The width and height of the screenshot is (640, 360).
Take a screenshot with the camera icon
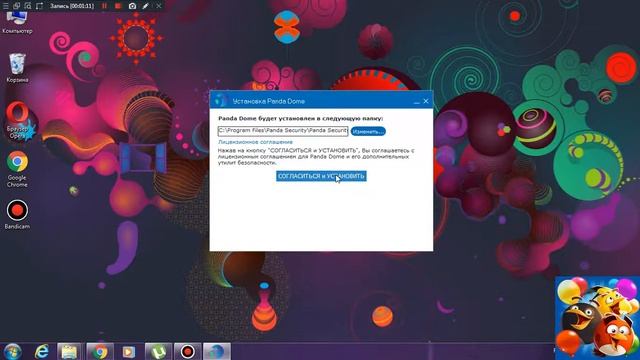click(x=132, y=6)
